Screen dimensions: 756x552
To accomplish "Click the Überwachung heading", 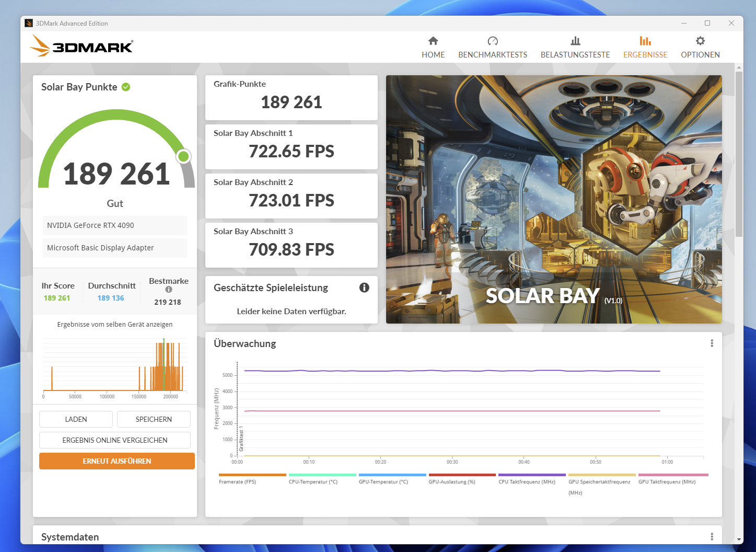I will point(245,343).
